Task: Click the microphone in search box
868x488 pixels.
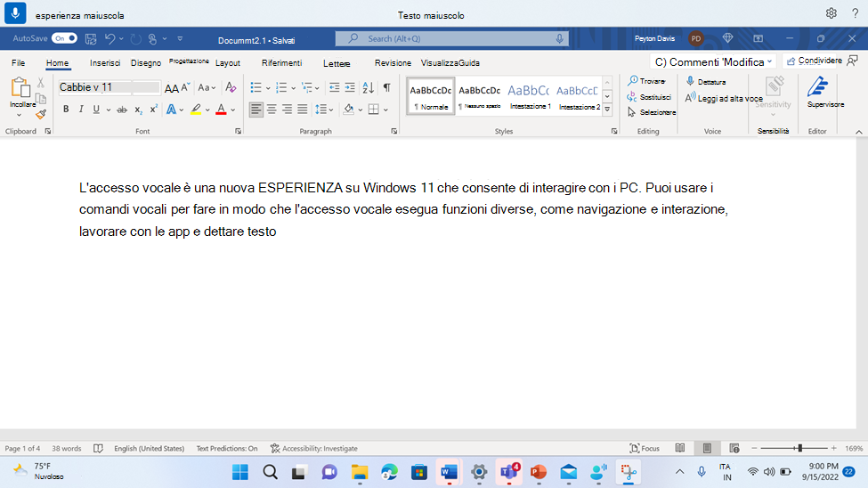Action: point(559,39)
